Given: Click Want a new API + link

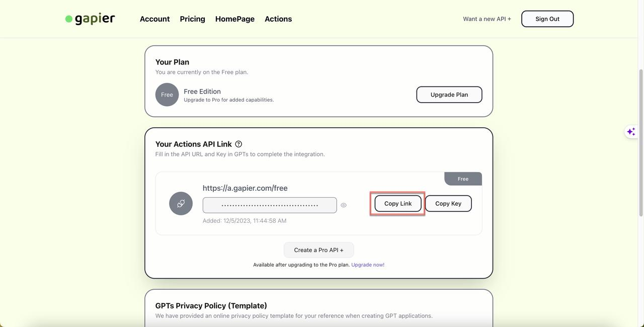Looking at the screenshot, I should [x=487, y=19].
